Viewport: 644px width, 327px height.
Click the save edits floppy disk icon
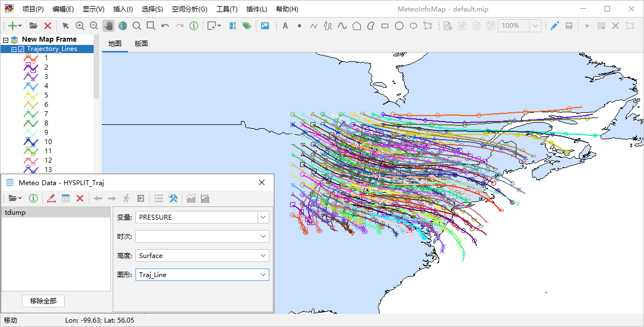[569, 26]
